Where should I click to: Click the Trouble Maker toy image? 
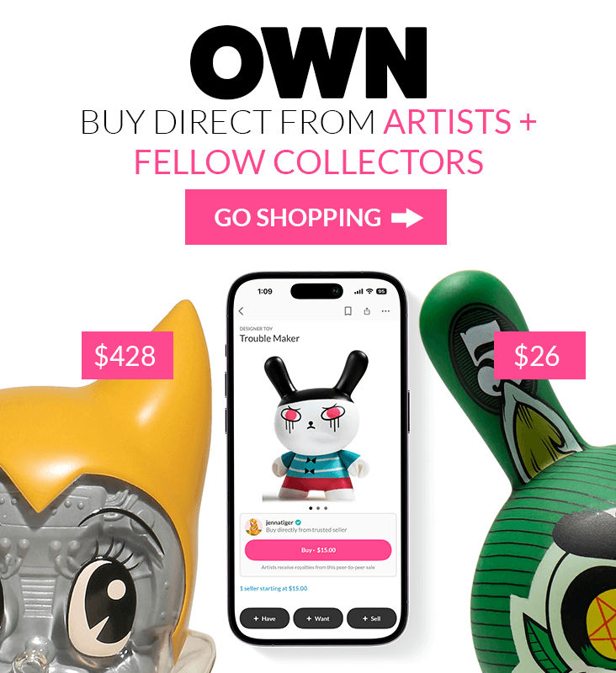click(x=316, y=426)
